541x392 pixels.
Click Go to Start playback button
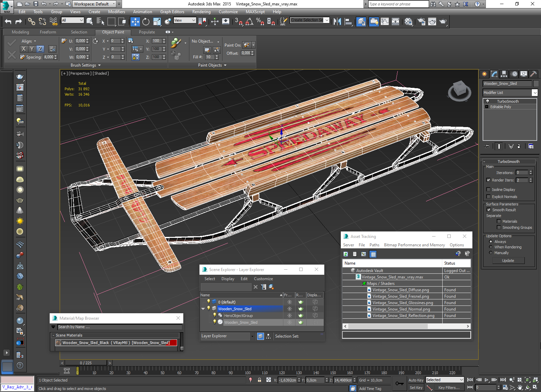470,380
